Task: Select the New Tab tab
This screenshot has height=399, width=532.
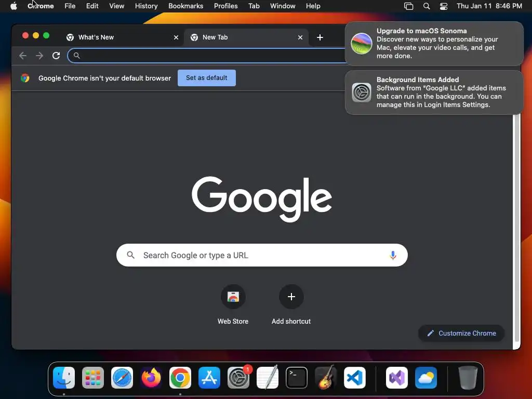Action: click(247, 37)
